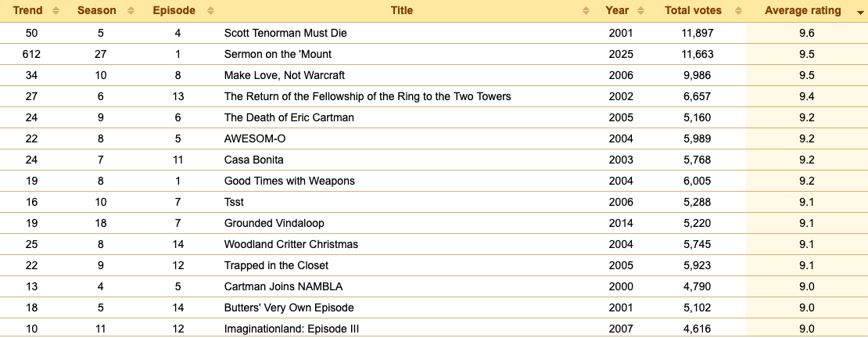Click the Episode column sort icon
Image resolution: width=868 pixels, height=338 pixels.
pos(210,11)
